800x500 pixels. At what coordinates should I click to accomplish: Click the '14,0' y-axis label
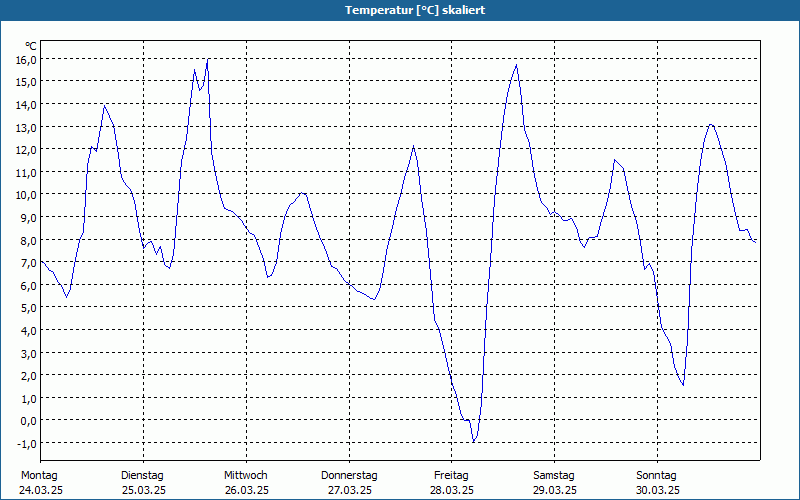(27, 105)
